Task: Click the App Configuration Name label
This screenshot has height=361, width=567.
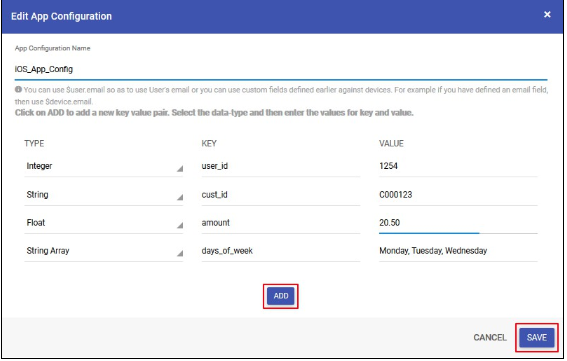Action: (x=53, y=48)
